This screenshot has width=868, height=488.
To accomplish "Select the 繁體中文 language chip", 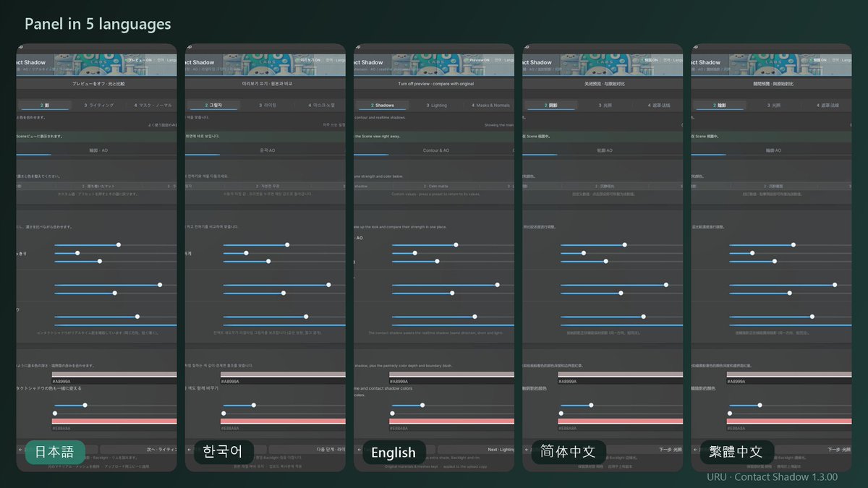I will coord(736,452).
